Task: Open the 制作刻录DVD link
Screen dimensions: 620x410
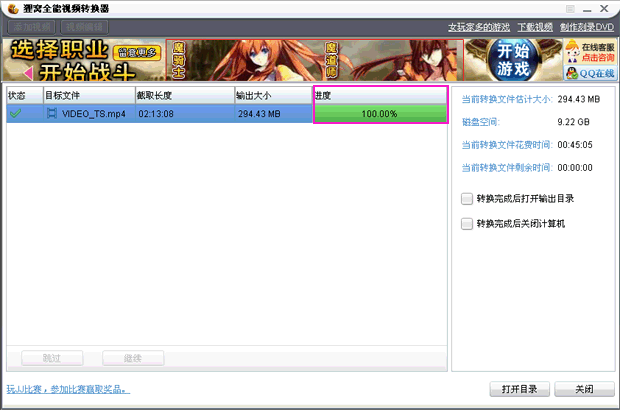Action: pos(587,27)
